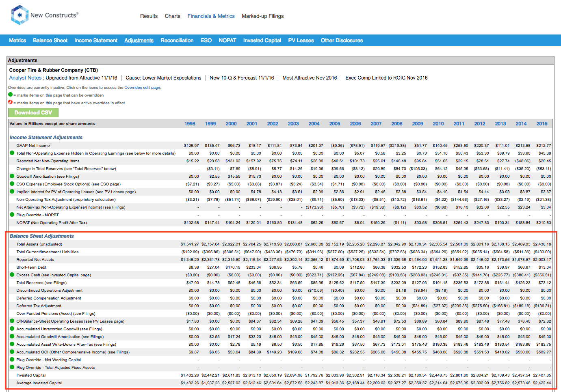Click the 2003 year column header
Viewport: 561px width, 392px height.
(x=293, y=124)
